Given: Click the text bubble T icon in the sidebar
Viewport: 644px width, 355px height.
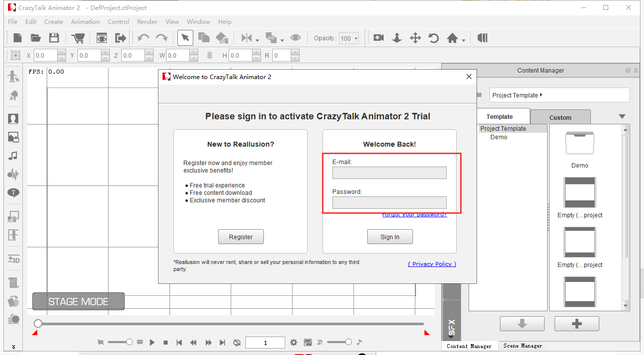Looking at the screenshot, I should coord(13,192).
